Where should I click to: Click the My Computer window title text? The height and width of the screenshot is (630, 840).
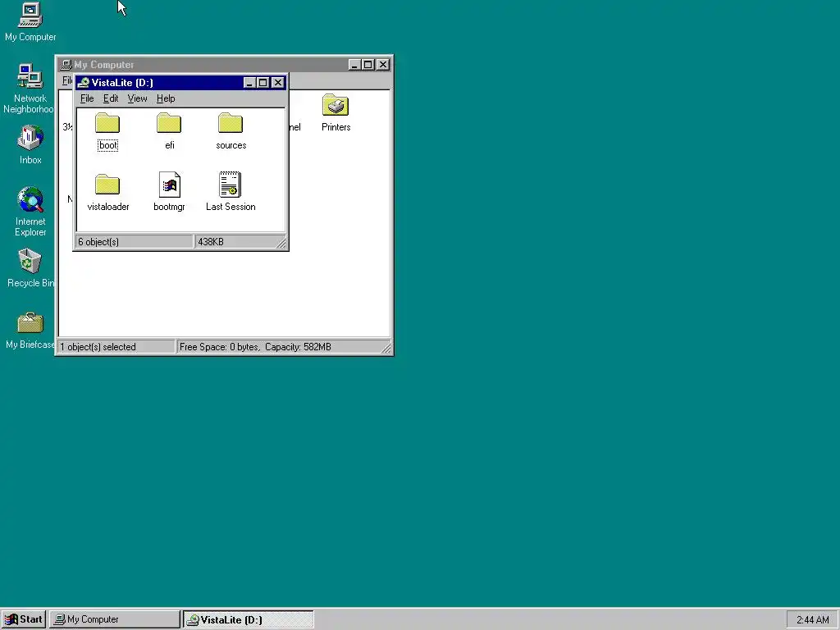(104, 65)
